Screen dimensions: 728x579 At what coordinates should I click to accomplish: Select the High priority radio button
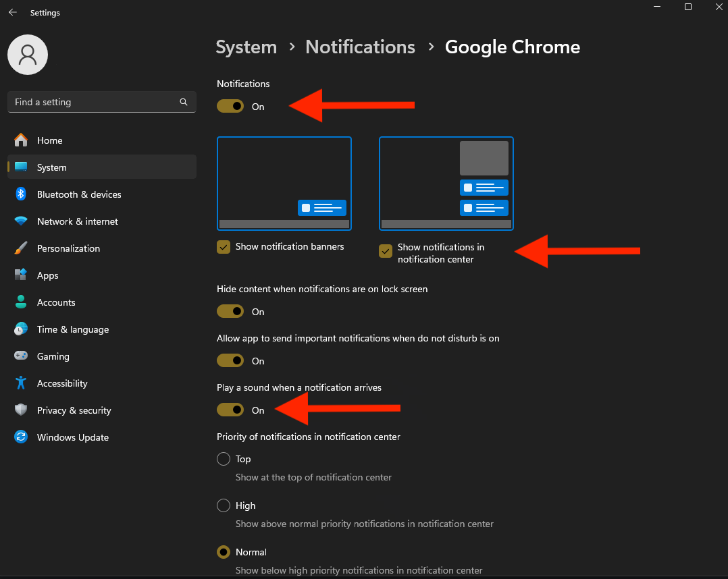coord(224,505)
